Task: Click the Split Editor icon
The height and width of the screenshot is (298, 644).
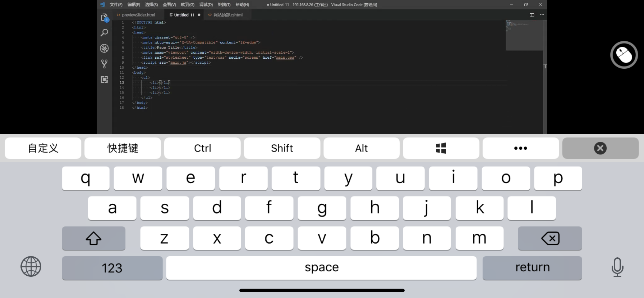Action: [x=532, y=15]
